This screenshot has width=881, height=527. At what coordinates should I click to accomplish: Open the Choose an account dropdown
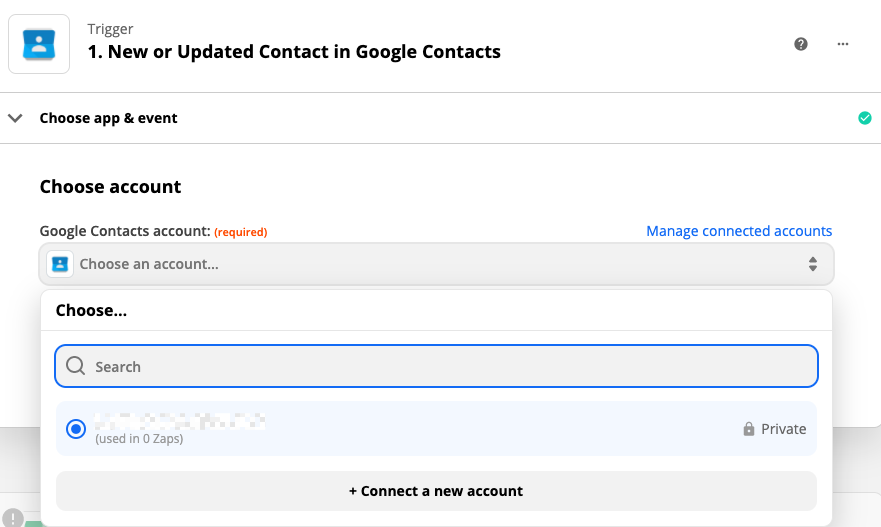coord(436,265)
